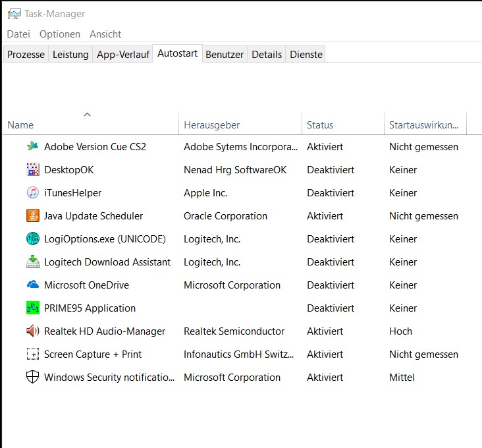482x448 pixels.
Task: Open the Optionen menu
Action: tap(60, 34)
